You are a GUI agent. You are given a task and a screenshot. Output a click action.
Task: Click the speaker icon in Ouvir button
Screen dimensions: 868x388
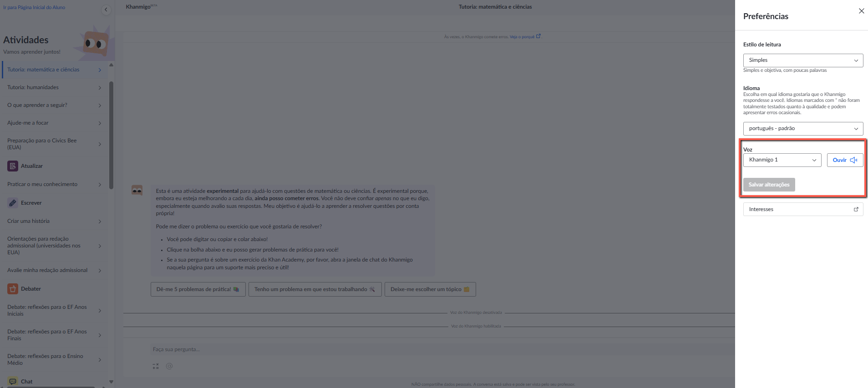tap(853, 160)
